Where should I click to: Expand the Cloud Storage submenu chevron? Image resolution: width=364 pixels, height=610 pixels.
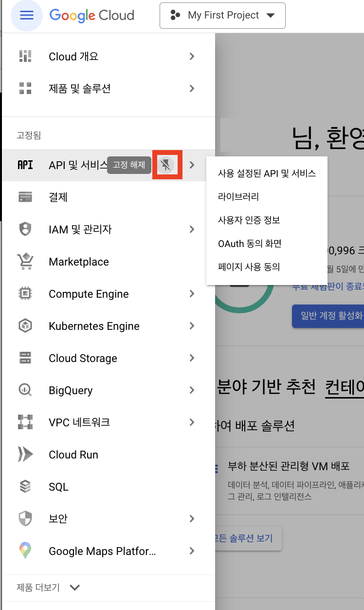[192, 358]
